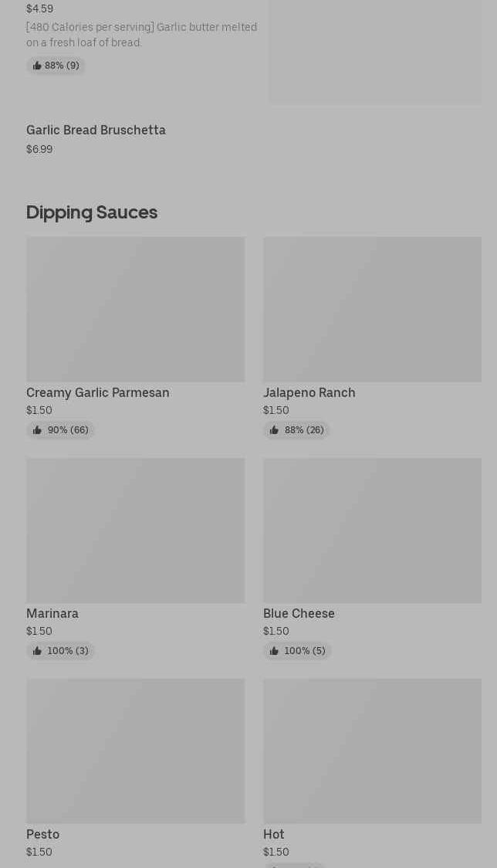Select the Pesto item name
Viewport: 497px width, 868px height.
pos(42,834)
